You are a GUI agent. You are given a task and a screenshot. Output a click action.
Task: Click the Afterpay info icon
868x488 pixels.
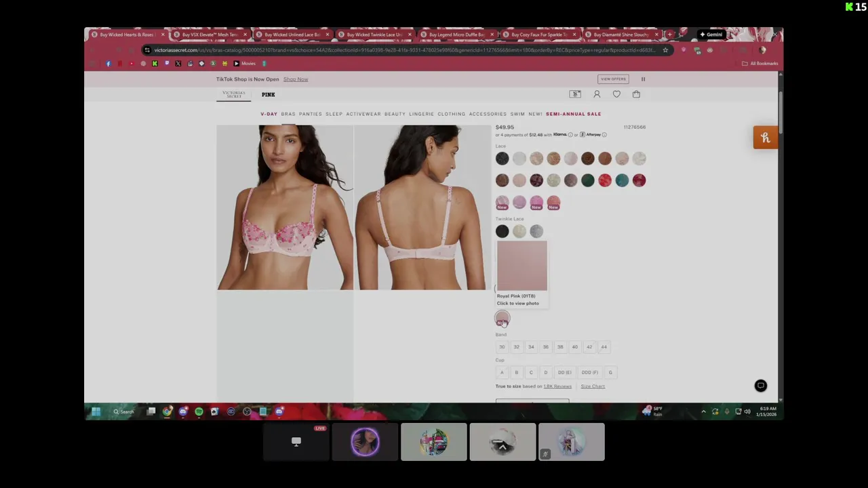[604, 135]
